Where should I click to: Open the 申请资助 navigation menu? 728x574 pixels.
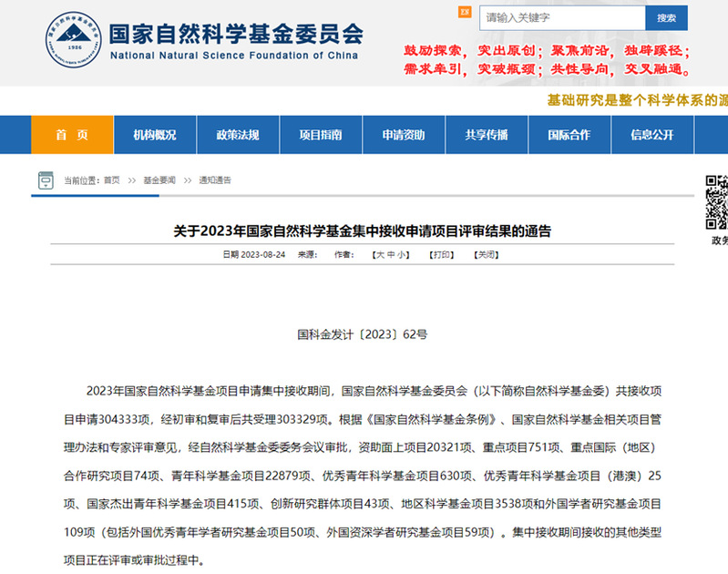coord(404,135)
